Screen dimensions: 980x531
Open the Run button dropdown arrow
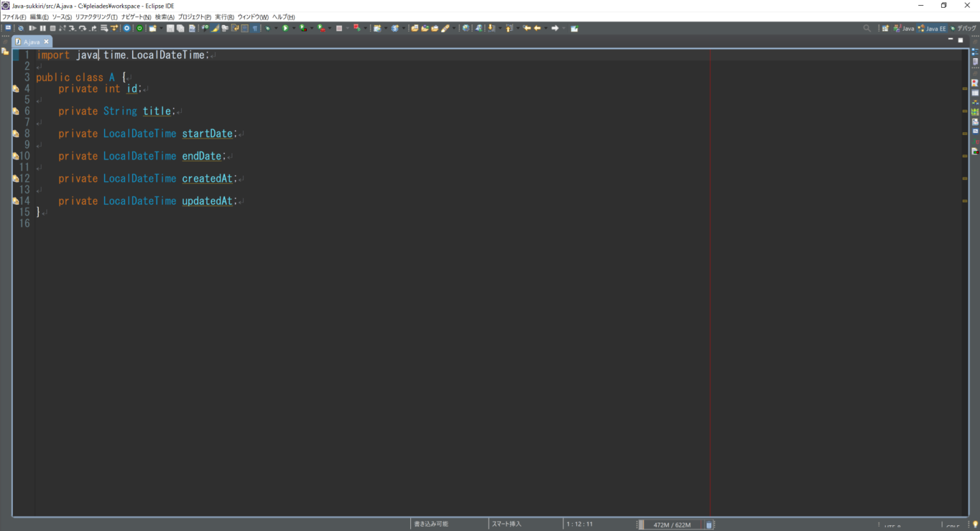[293, 27]
